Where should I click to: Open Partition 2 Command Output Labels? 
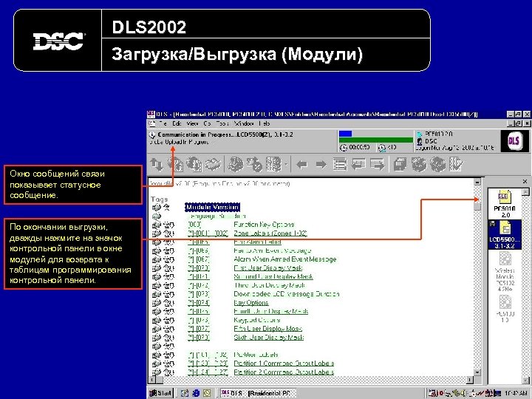(x=284, y=372)
